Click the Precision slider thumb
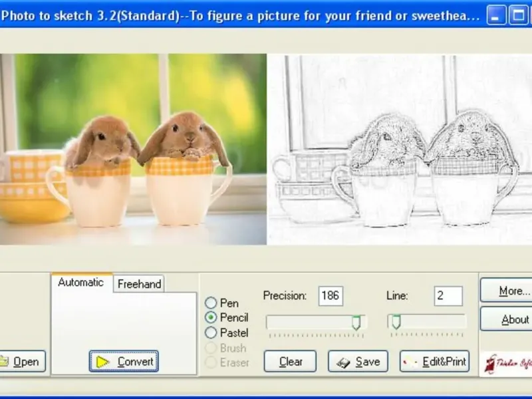 point(356,323)
